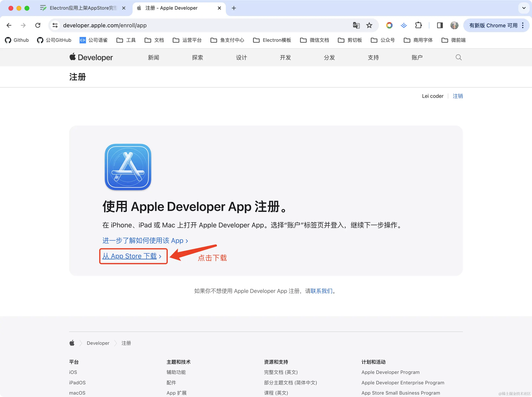Image resolution: width=532 pixels, height=397 pixels.
Task: Click the Apple Developer App icon image
Action: click(128, 167)
